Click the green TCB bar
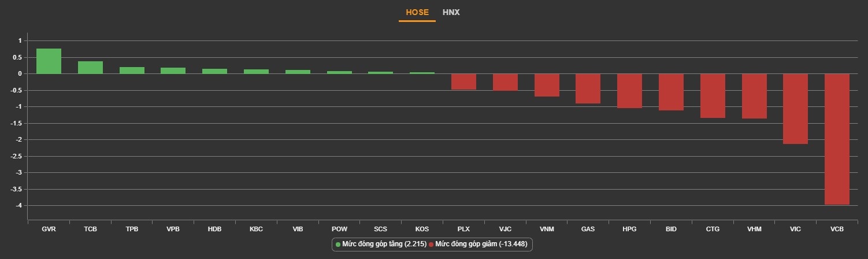868x259 pixels. click(x=90, y=68)
